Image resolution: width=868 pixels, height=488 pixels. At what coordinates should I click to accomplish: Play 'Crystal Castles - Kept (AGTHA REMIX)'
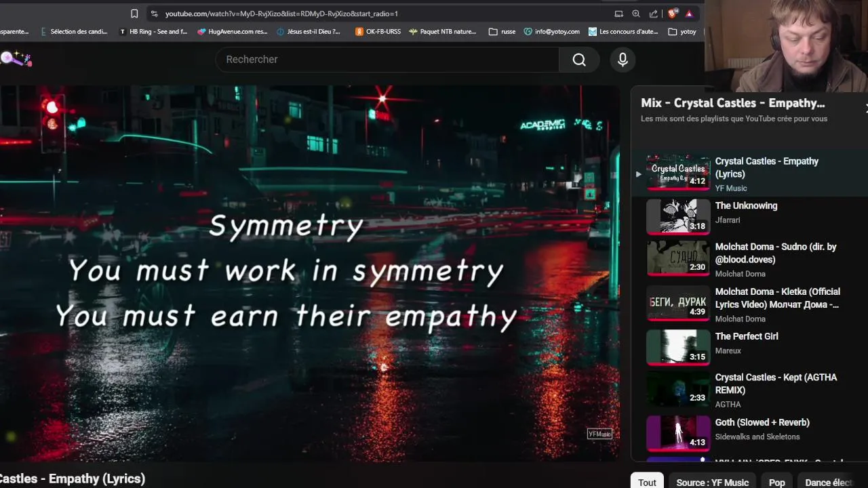(x=776, y=384)
